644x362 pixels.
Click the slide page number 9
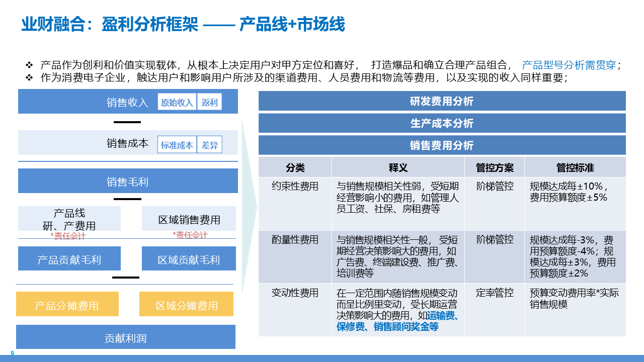(13, 353)
